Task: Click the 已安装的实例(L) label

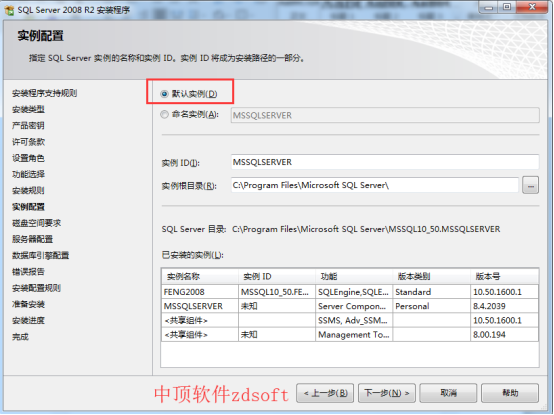Action: pyautogui.click(x=193, y=255)
